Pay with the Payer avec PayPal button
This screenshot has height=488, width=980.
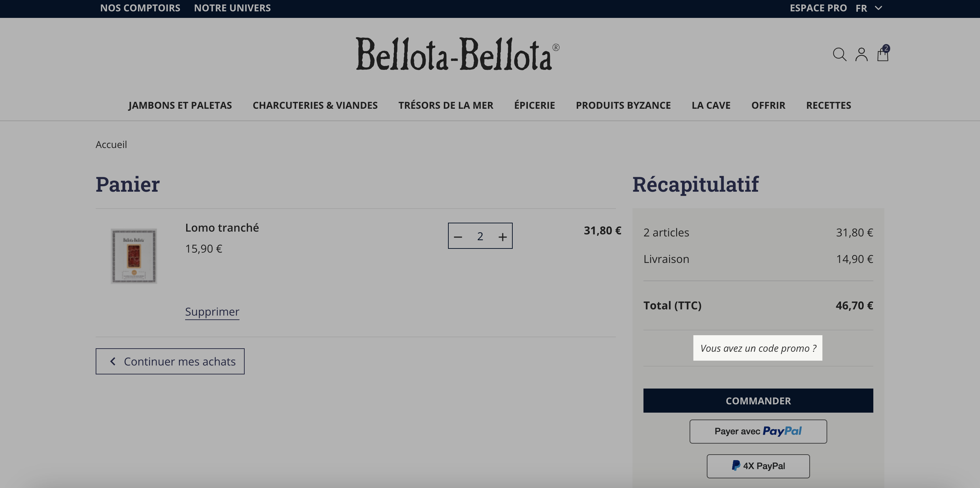click(758, 431)
